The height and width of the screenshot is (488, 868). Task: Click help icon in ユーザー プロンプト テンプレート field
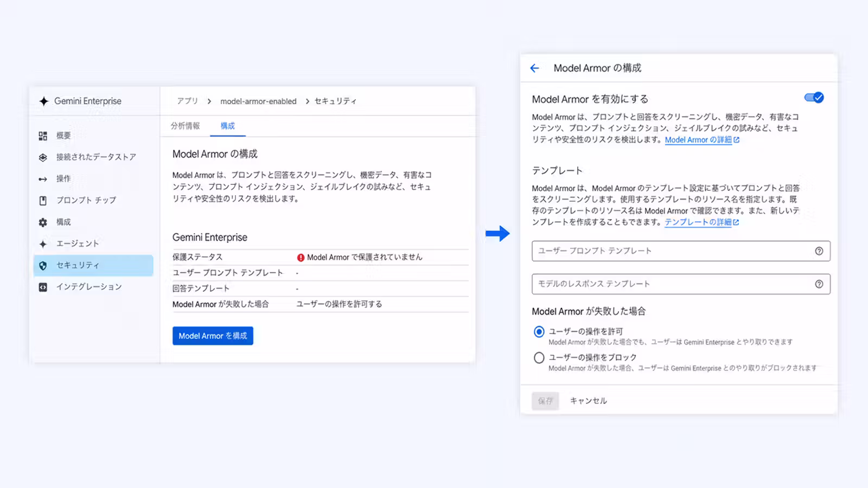[819, 251]
